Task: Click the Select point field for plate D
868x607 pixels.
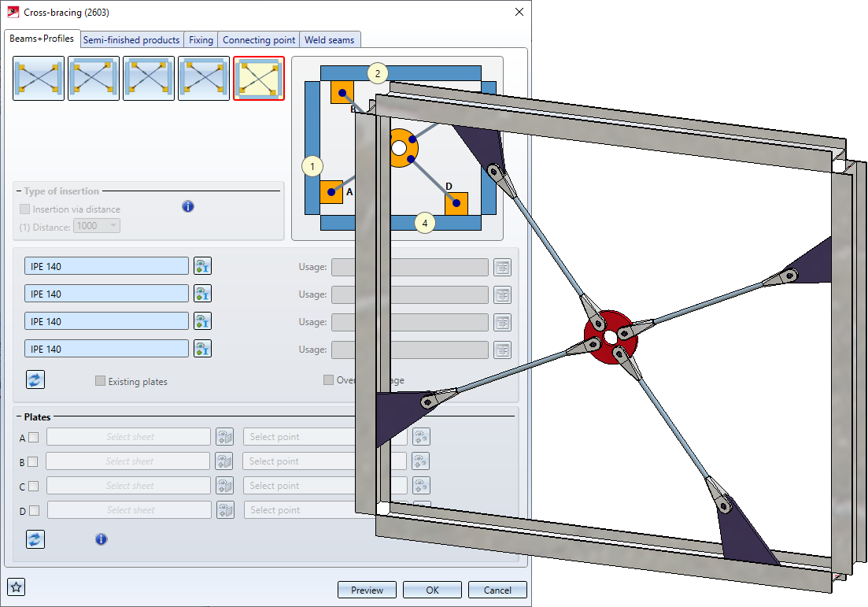Action: tap(300, 509)
